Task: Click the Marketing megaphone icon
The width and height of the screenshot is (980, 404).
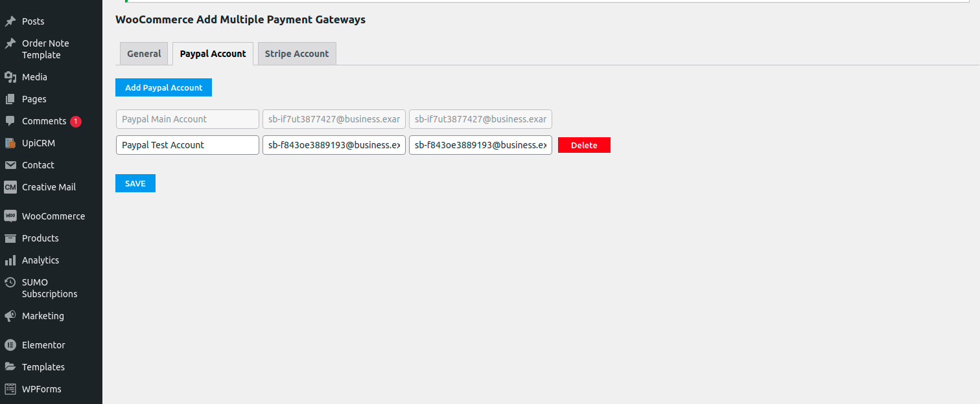Action: pos(10,316)
